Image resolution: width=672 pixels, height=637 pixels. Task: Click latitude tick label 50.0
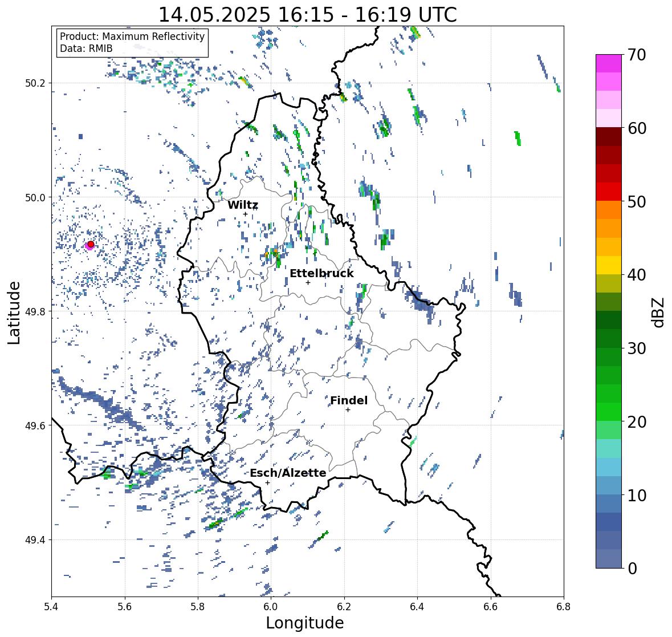point(35,198)
